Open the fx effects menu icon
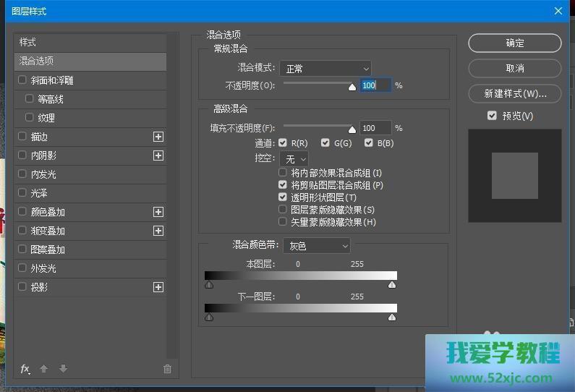The width and height of the screenshot is (575, 392). point(25,369)
